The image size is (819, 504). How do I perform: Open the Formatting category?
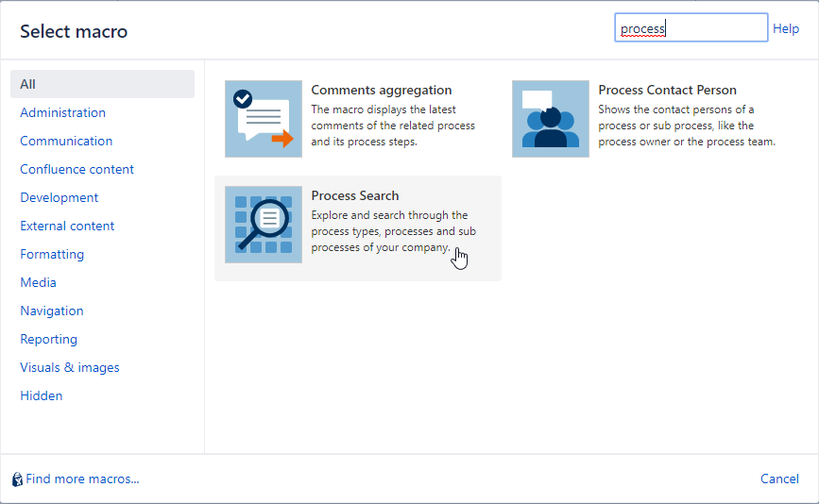click(x=52, y=254)
